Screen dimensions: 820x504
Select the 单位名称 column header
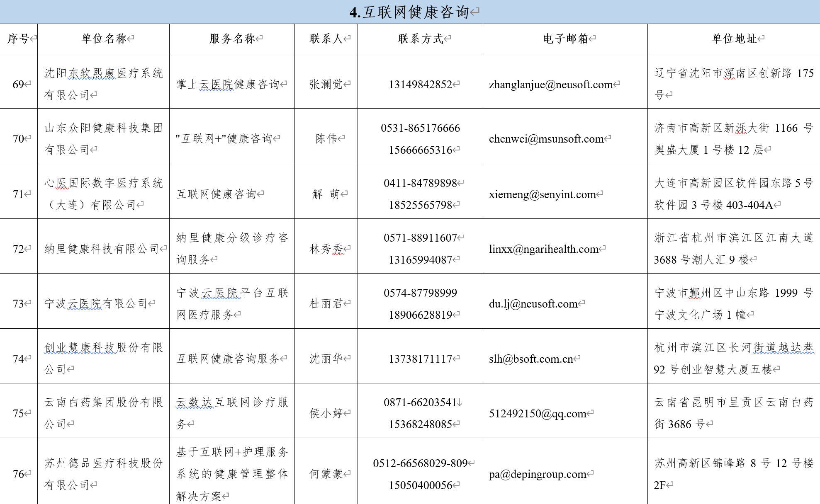coord(104,39)
